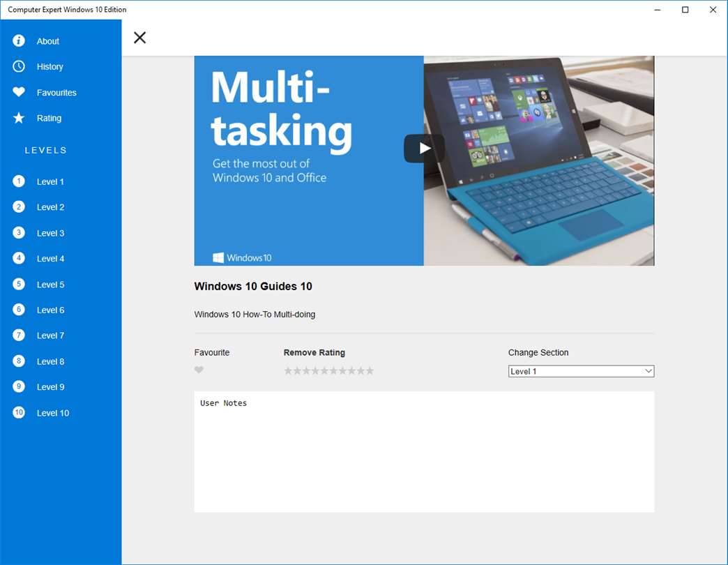Click the Level 8 number badge
The width and height of the screenshot is (728, 565).
click(19, 361)
